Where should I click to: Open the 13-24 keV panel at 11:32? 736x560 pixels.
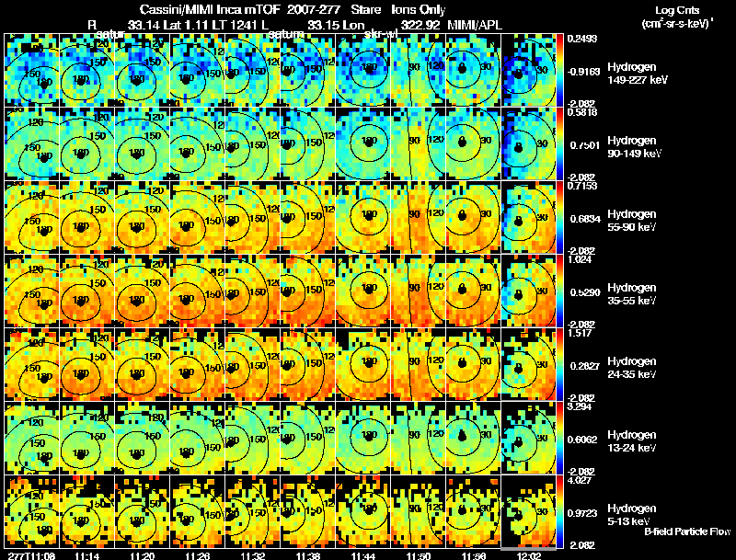tap(252, 439)
